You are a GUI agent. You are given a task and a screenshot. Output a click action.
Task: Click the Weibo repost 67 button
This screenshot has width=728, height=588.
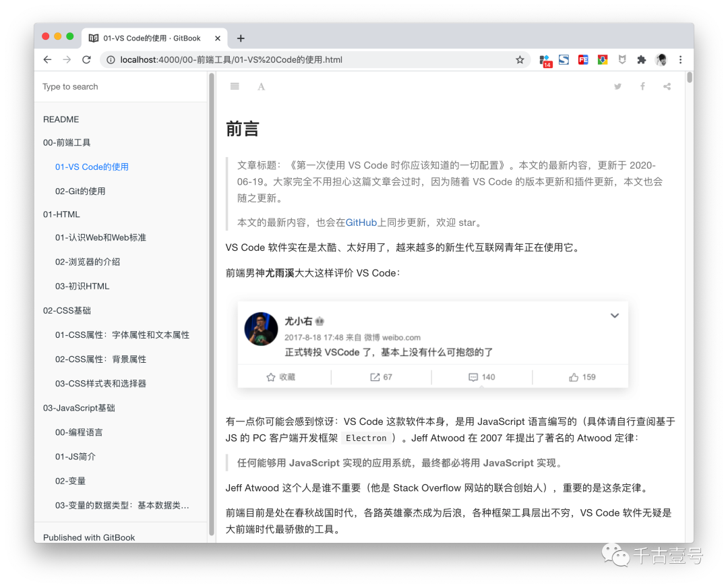coord(381,377)
